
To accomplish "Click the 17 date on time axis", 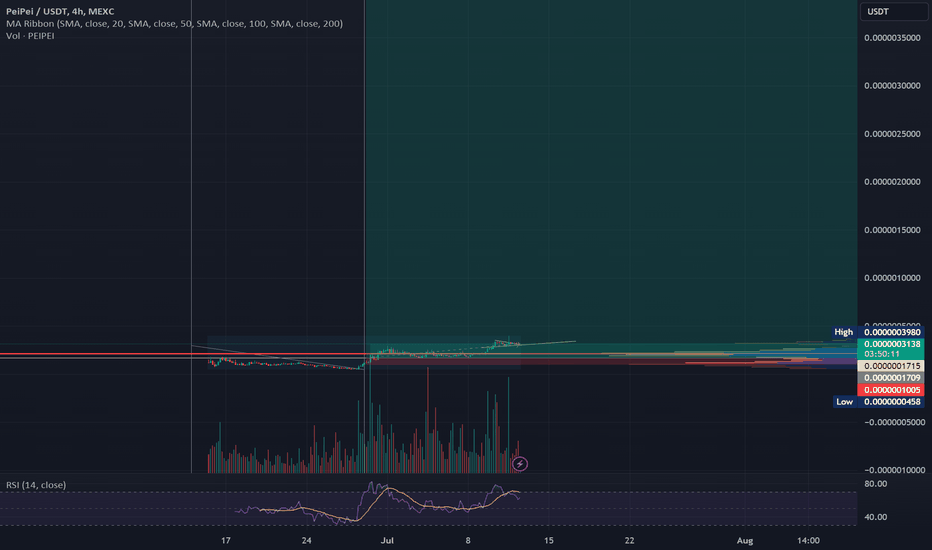I will (x=226, y=540).
